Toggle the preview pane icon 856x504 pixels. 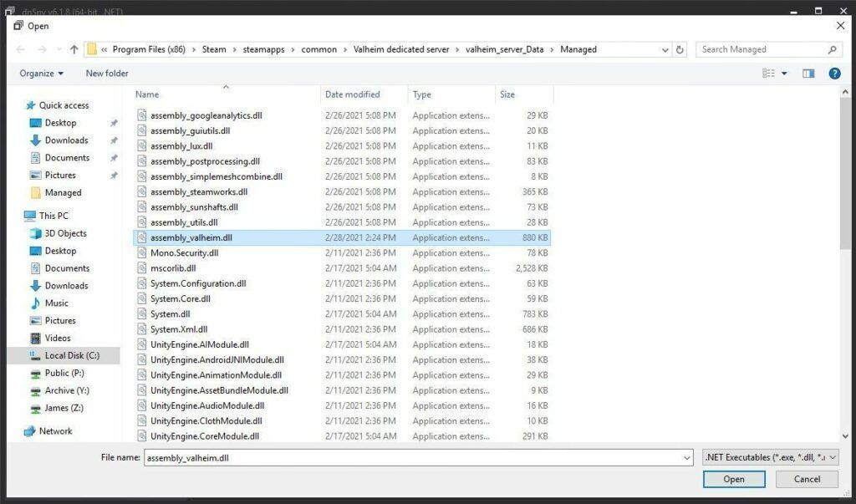pos(808,74)
